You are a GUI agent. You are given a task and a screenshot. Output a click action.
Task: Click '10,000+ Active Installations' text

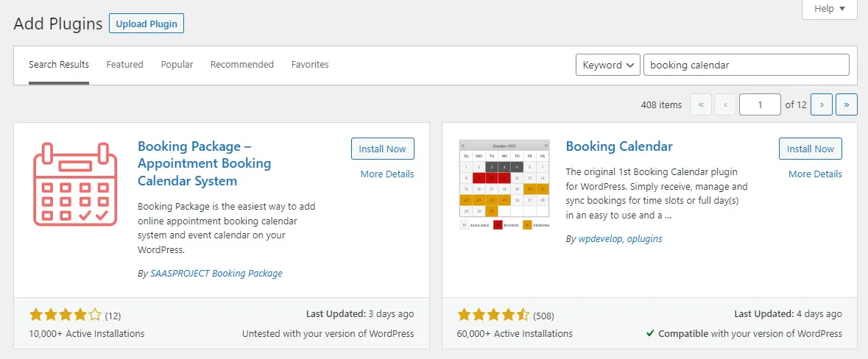(x=87, y=333)
